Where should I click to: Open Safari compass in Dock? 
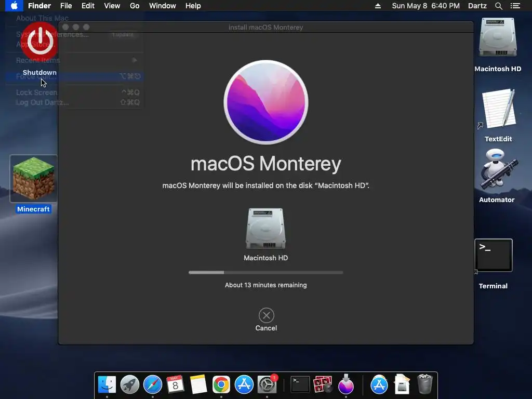(x=153, y=385)
